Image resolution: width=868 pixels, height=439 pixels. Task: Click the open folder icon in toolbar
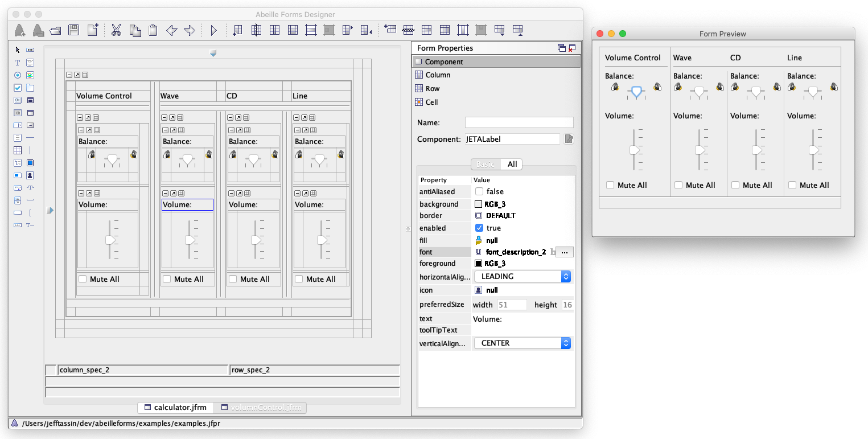point(55,31)
